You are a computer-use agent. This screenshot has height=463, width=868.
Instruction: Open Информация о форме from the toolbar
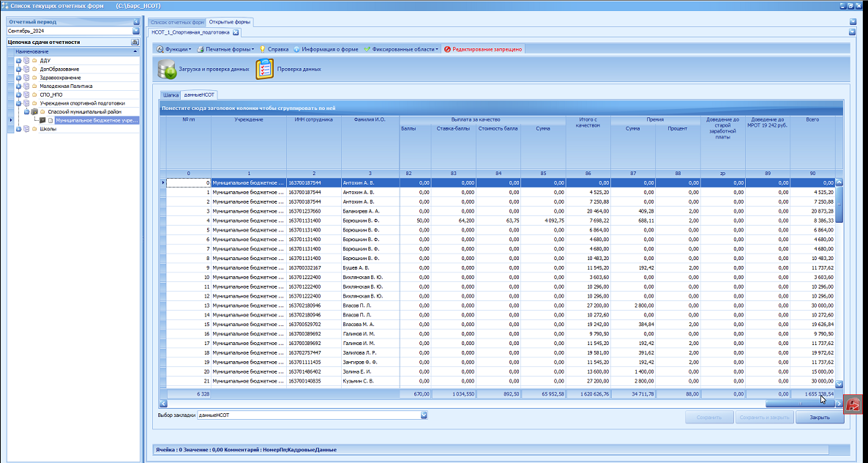click(x=326, y=49)
